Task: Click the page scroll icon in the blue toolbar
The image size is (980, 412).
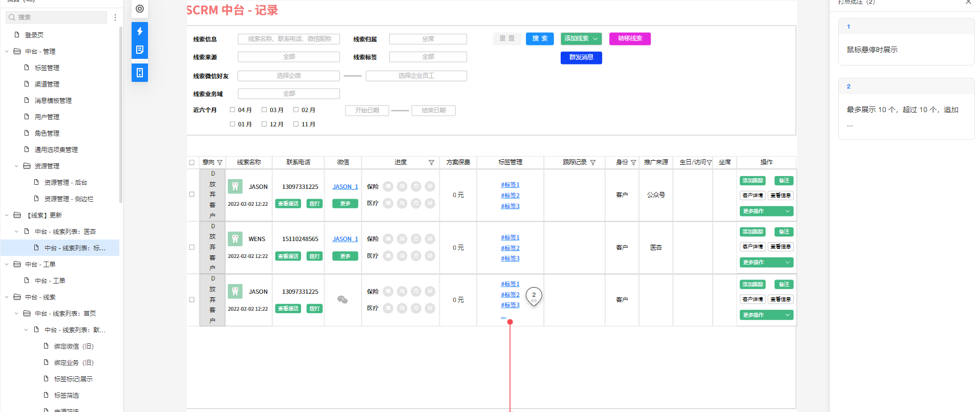Action: point(140,73)
